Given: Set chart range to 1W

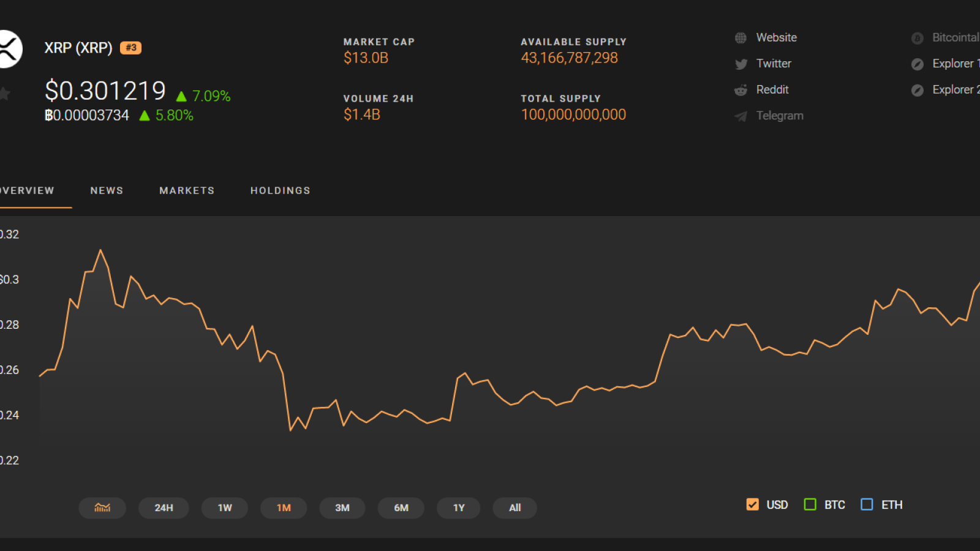Looking at the screenshot, I should pos(225,508).
